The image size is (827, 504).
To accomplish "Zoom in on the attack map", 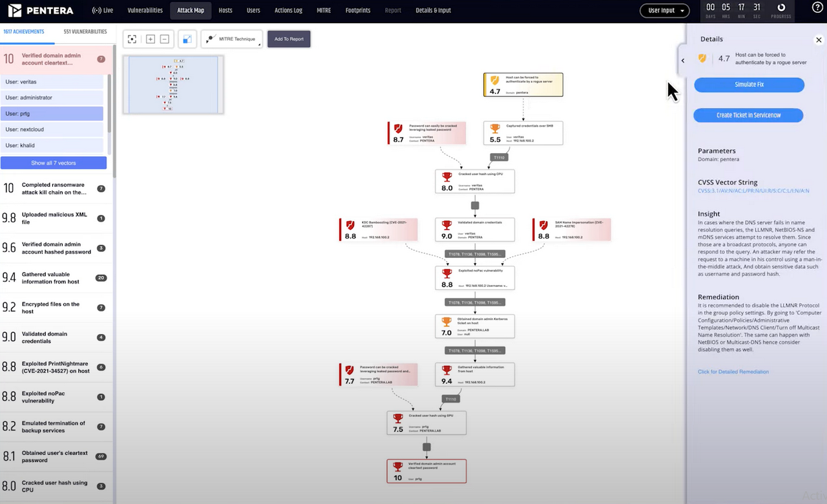I will click(x=150, y=39).
